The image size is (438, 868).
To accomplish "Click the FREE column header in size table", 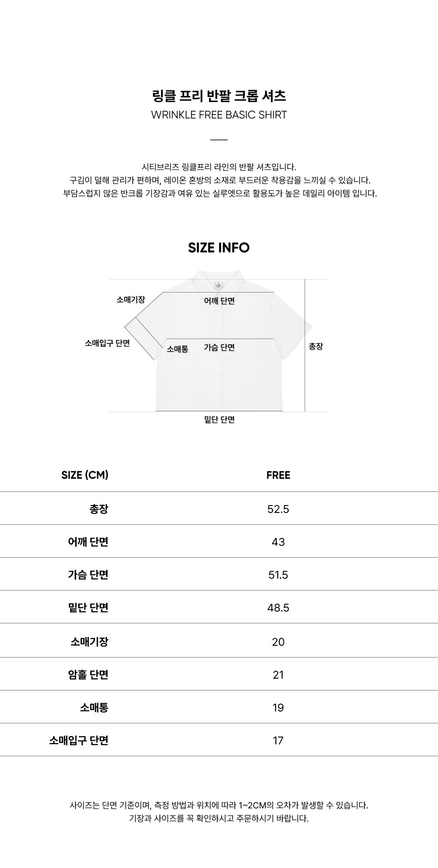I will (278, 475).
